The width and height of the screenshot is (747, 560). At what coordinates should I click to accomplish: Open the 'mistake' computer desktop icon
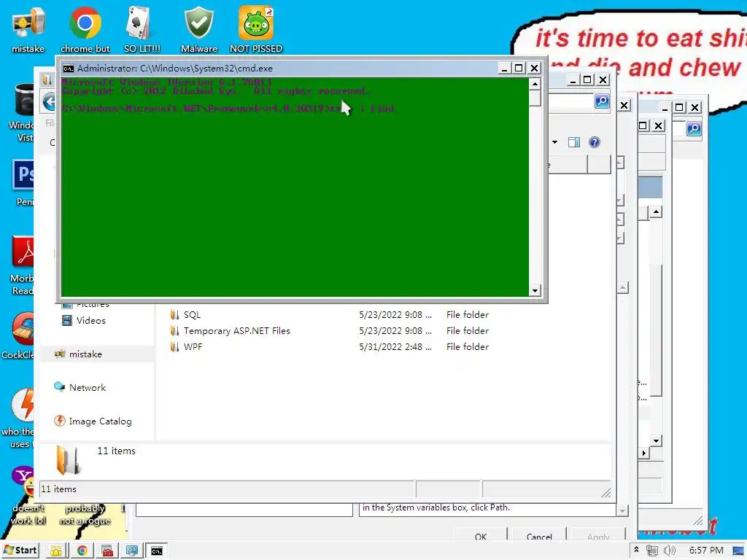[x=28, y=28]
